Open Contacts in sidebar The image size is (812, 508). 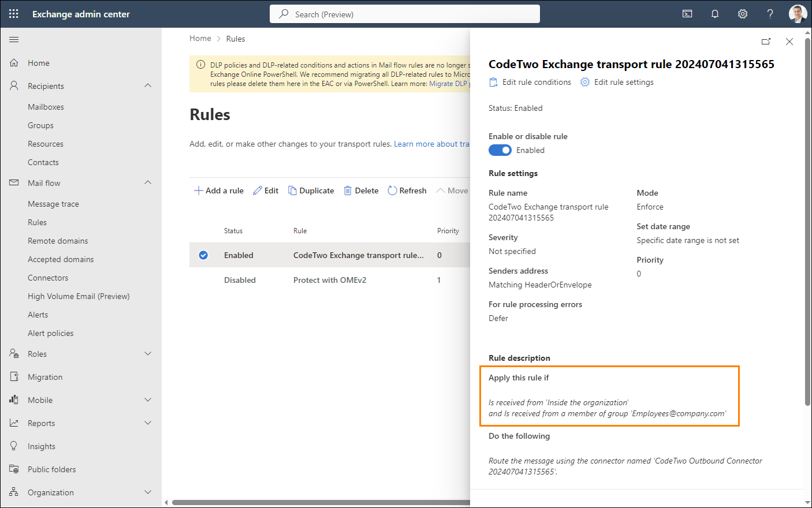click(43, 162)
